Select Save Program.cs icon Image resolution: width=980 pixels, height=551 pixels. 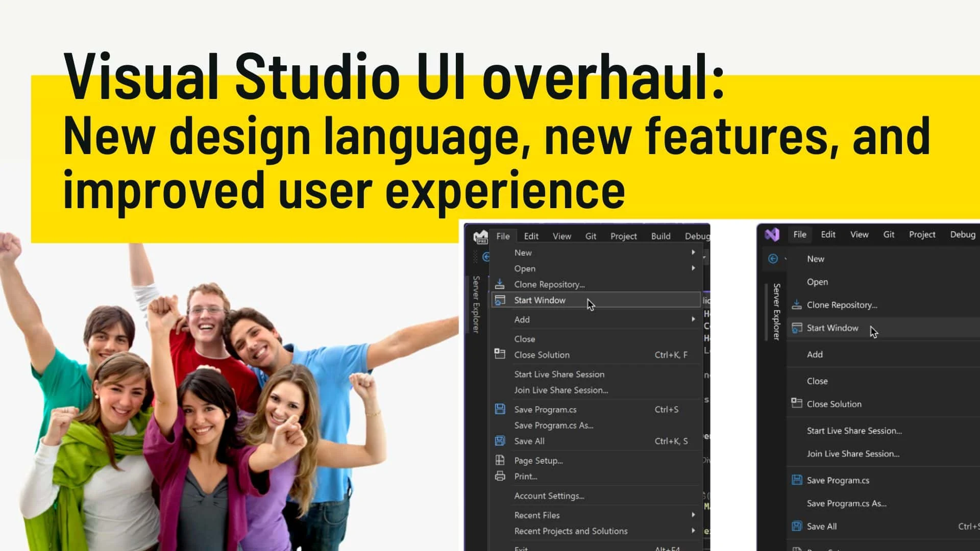click(499, 409)
